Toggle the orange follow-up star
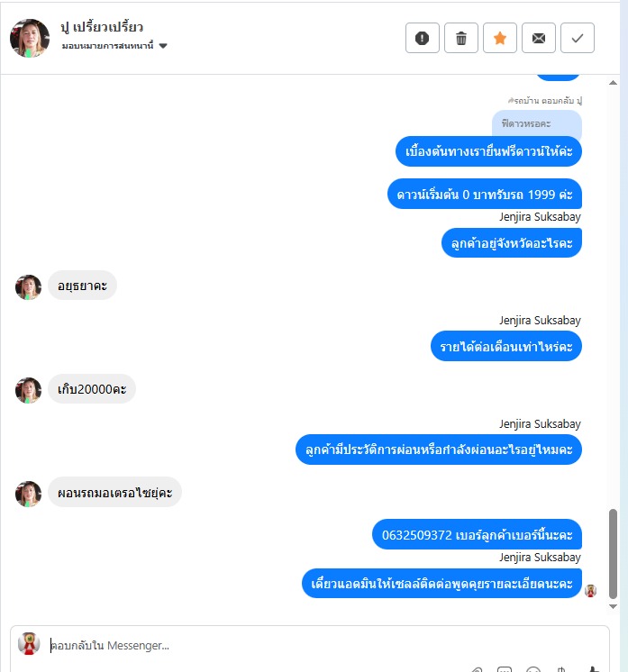 coord(500,38)
